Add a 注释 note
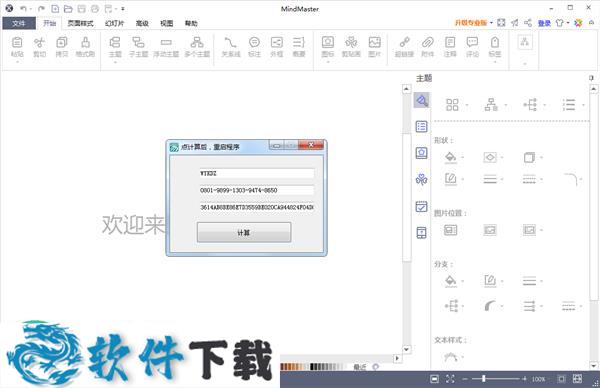This screenshot has height=388, width=600. click(x=450, y=47)
